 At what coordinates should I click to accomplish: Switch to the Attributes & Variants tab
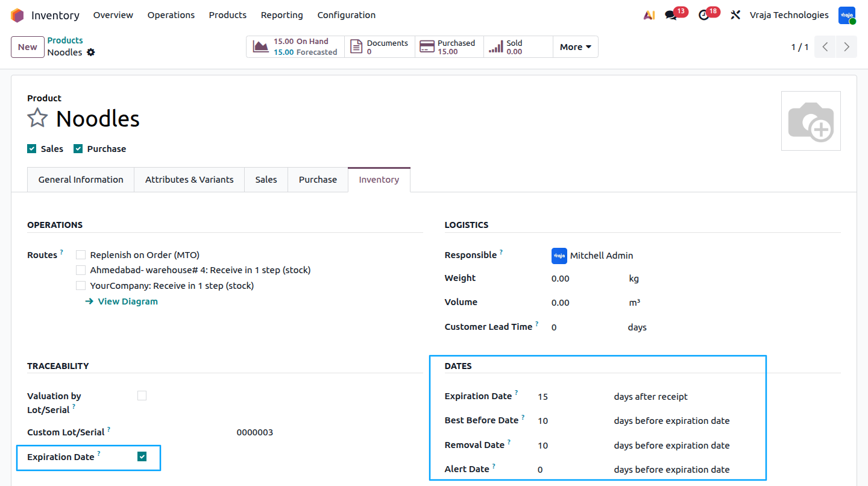[x=189, y=180]
